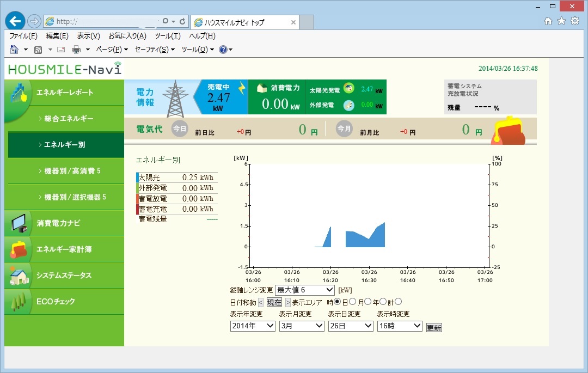
Task: Click the command bar home page icon
Action: pyautogui.click(x=14, y=50)
